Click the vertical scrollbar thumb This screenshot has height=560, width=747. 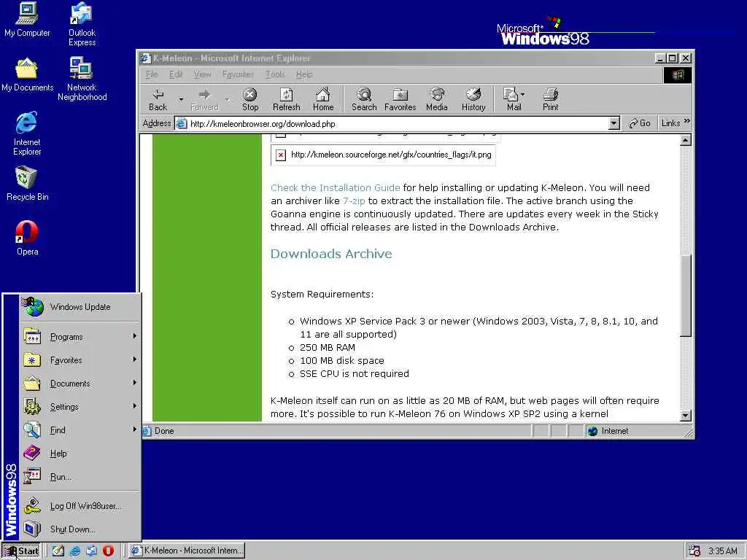685,295
